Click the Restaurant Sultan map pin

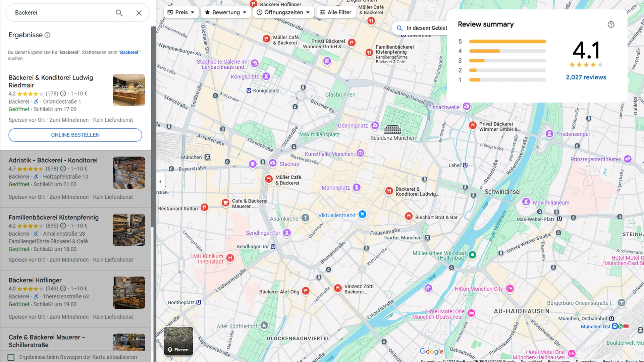point(204,207)
